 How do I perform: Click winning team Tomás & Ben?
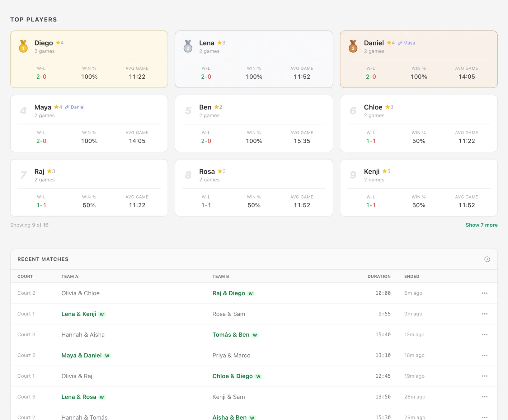point(231,334)
